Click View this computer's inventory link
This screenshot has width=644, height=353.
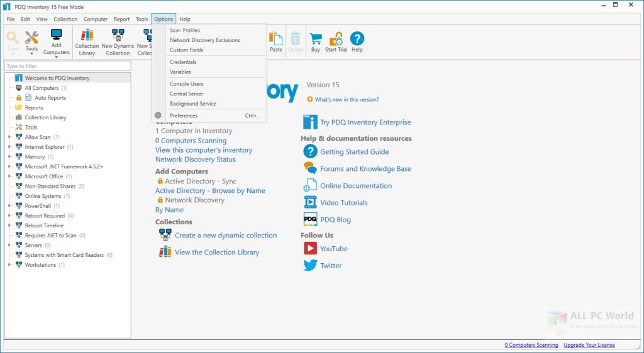pos(204,150)
